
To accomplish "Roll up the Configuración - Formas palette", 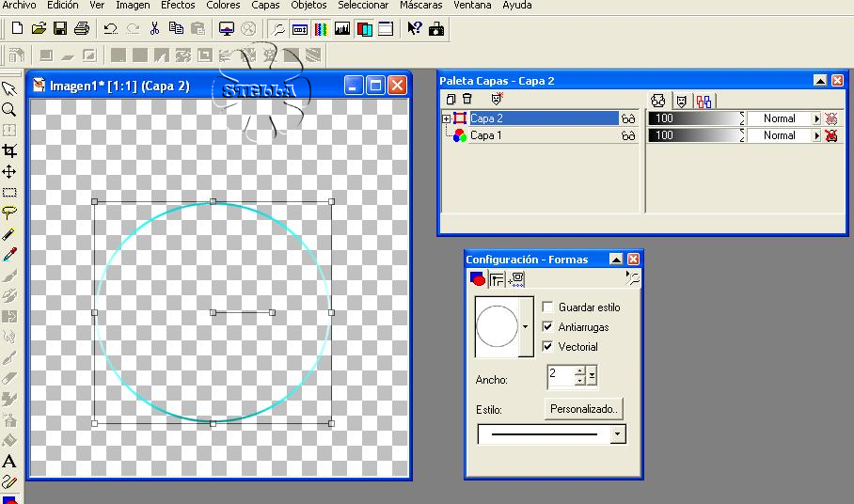I will pos(616,260).
